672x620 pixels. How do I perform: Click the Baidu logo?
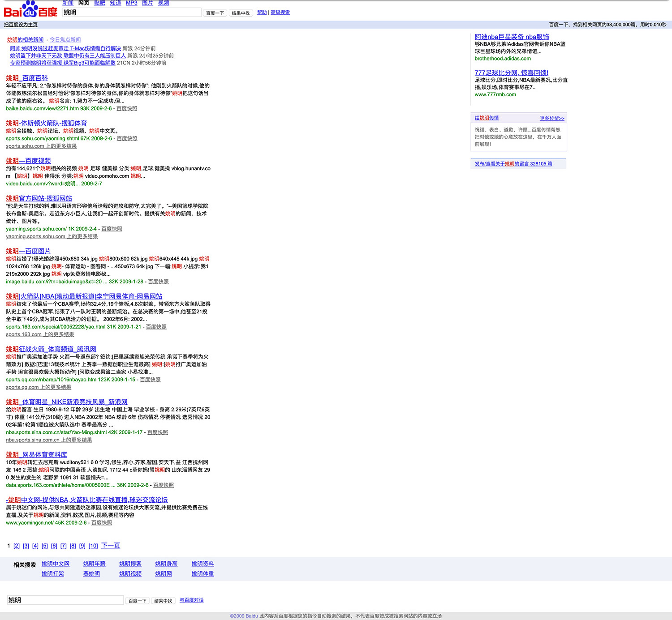(x=30, y=10)
